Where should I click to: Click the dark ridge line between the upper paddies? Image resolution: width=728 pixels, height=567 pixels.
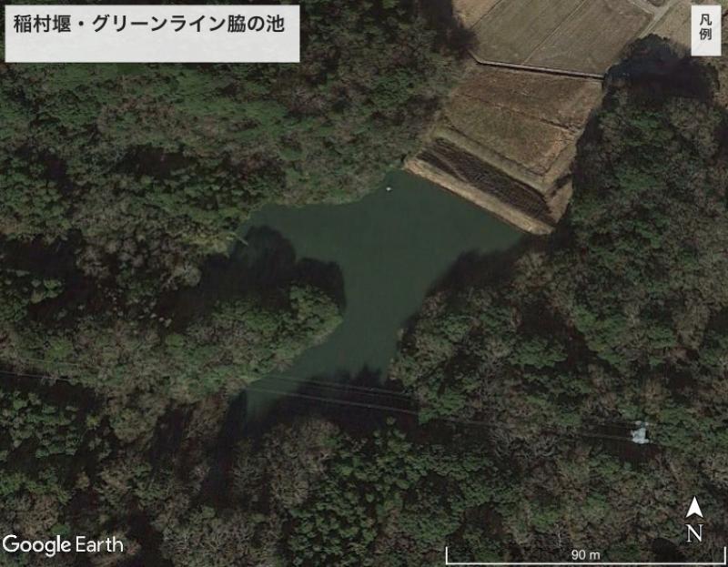(539, 68)
